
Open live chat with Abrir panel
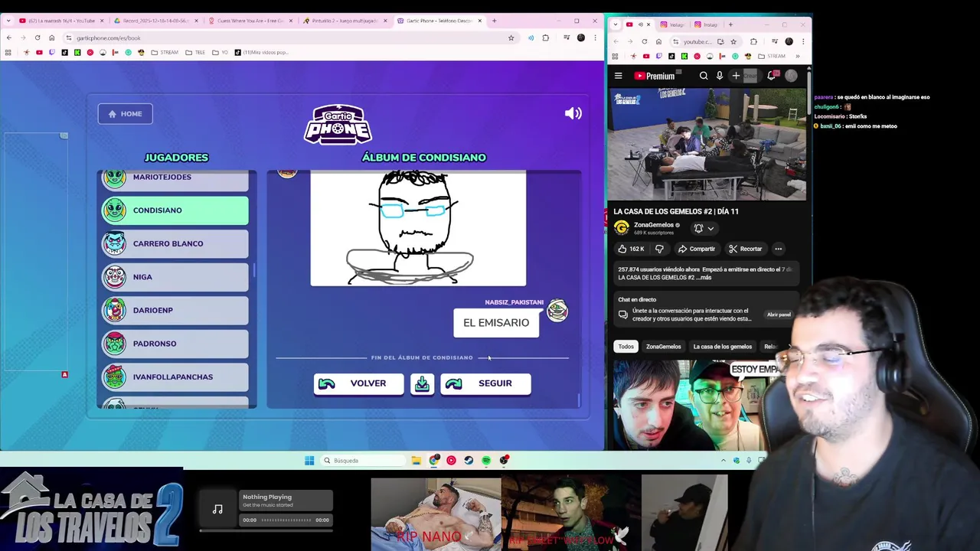(x=779, y=315)
